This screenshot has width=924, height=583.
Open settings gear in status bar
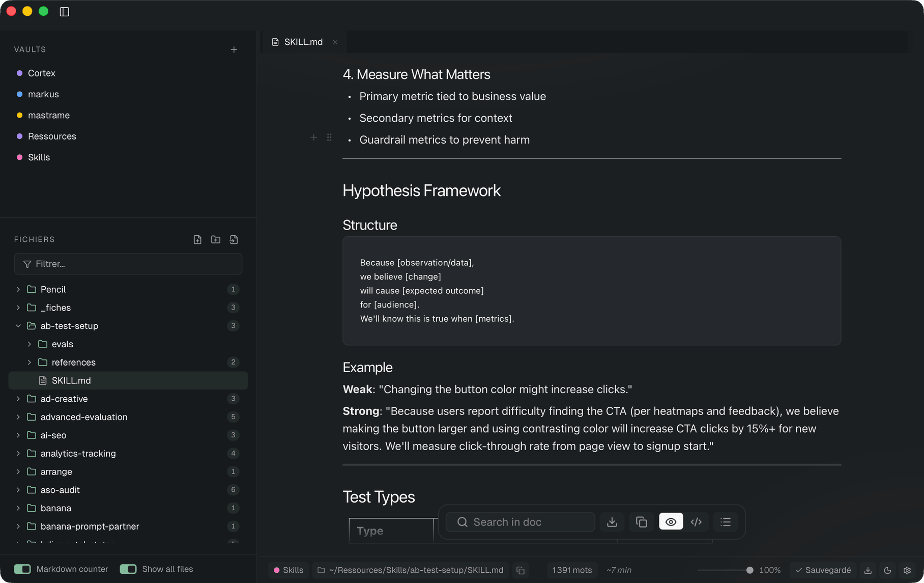coord(907,570)
